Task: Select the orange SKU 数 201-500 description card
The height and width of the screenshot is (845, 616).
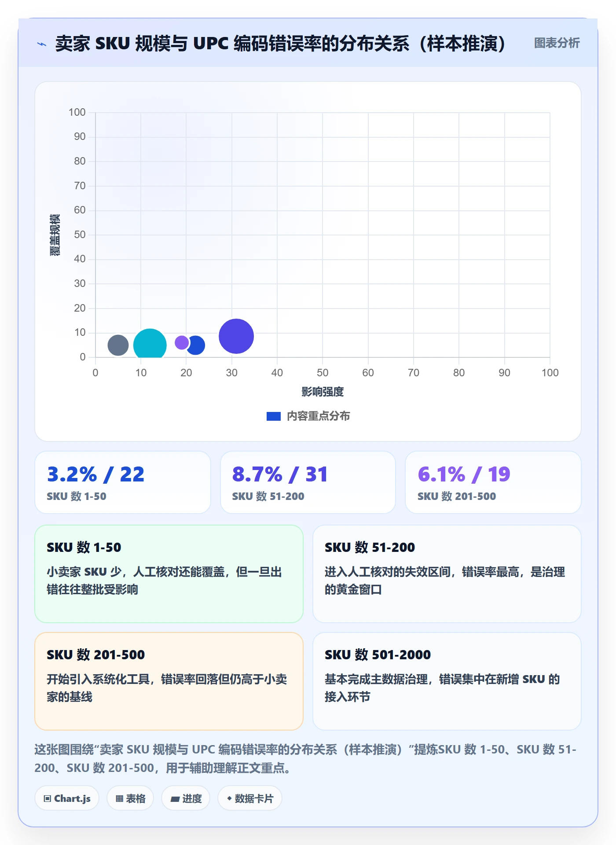Action: point(169,681)
